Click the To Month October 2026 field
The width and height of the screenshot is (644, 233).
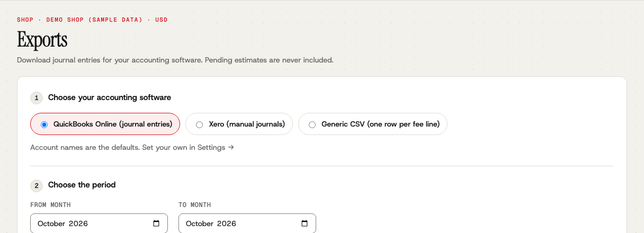pos(247,223)
